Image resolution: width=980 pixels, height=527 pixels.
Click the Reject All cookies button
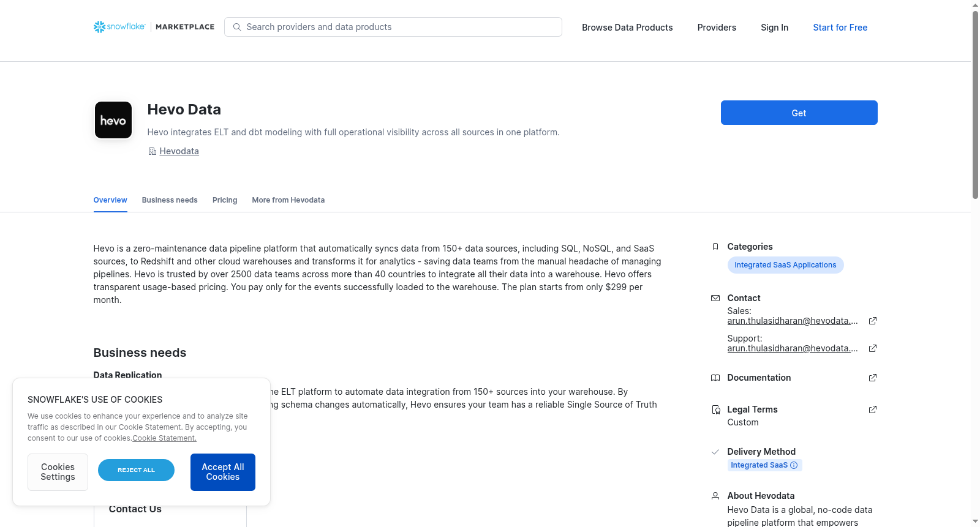pyautogui.click(x=136, y=470)
